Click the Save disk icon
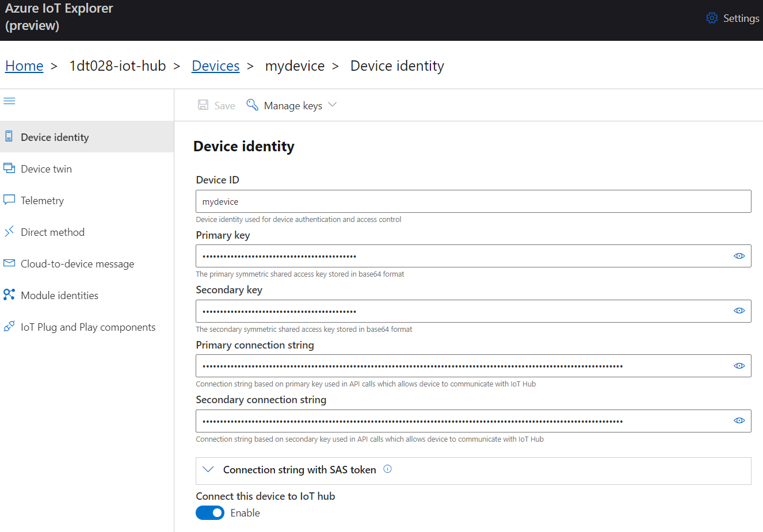 (203, 105)
